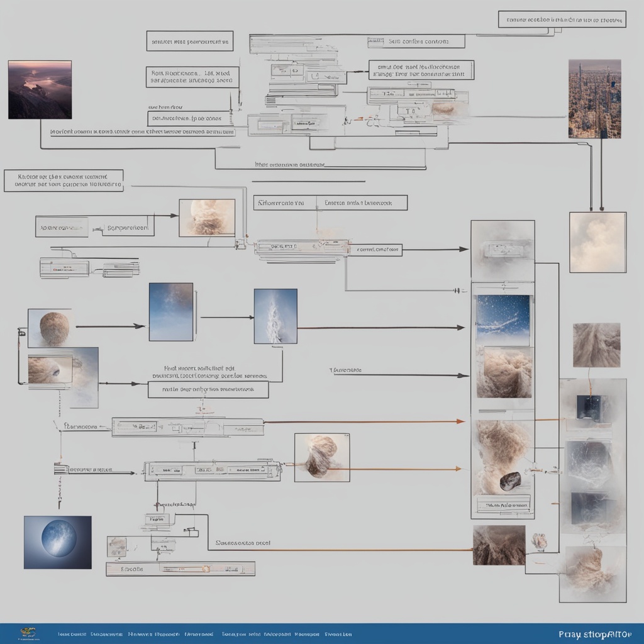
Task: Click the small dark rock icon
Action: click(510, 480)
